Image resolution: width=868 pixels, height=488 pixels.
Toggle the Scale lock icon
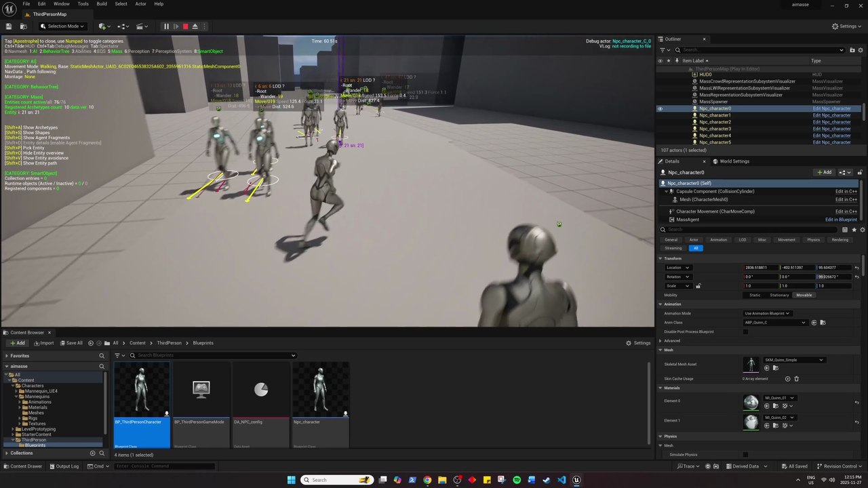(698, 286)
